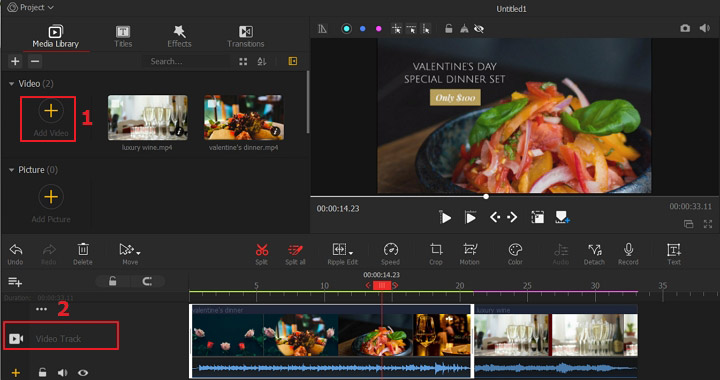Click the Detach audio tool
This screenshot has height=380, width=720.
594,254
